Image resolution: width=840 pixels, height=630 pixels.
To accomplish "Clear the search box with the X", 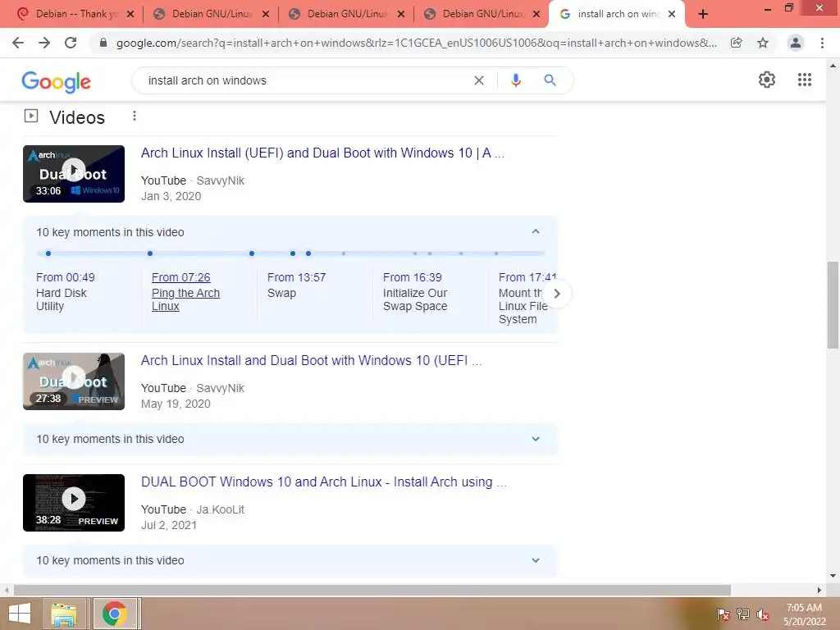I will click(x=479, y=80).
